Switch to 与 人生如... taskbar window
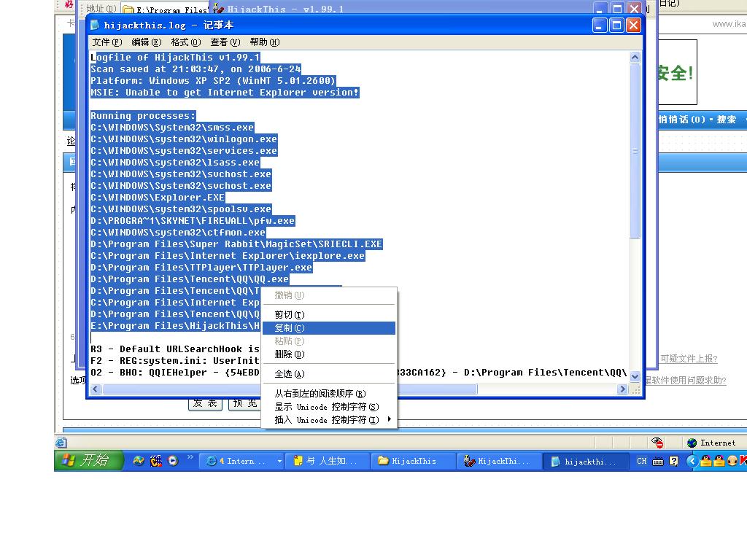Screen dimensions: 747x560 [x=328, y=461]
